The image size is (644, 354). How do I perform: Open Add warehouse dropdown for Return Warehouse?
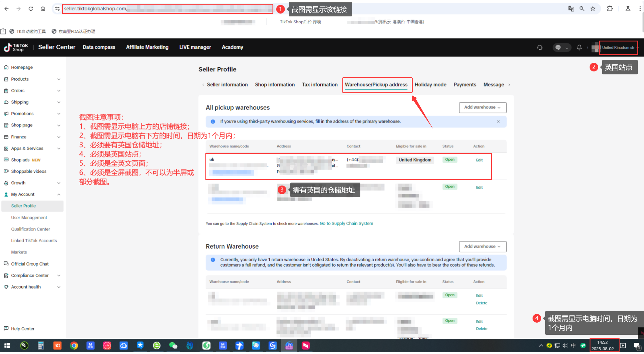click(483, 247)
